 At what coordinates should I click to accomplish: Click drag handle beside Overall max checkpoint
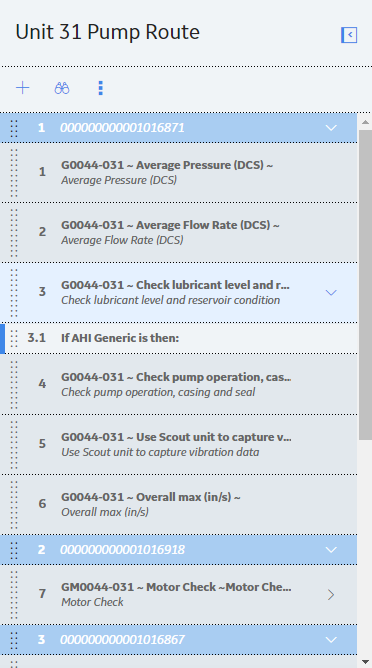pos(14,504)
